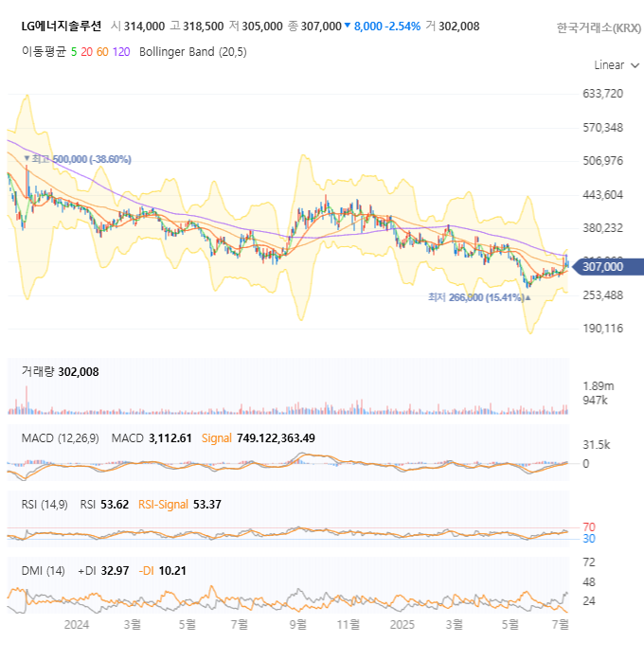Viewport: 644px width, 660px height.
Task: Open the Linear scale dropdown
Action: 617,65
